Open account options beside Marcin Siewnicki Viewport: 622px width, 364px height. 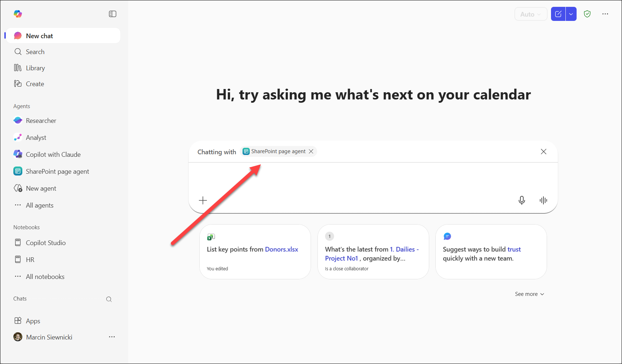pos(112,337)
